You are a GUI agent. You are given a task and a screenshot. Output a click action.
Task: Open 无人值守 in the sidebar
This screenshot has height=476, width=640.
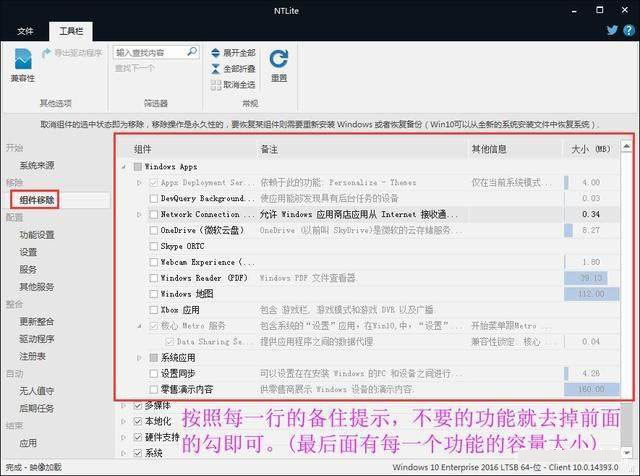(37, 391)
